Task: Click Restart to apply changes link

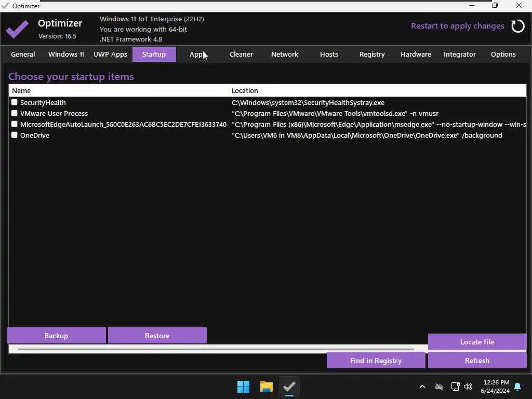Action: tap(458, 26)
